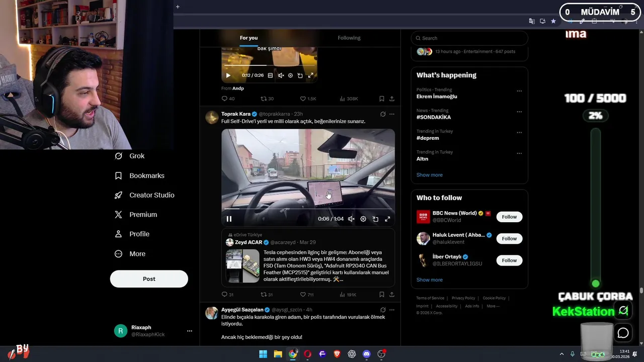Open options for Altın trend
This screenshot has width=644, height=362.
coord(519,153)
